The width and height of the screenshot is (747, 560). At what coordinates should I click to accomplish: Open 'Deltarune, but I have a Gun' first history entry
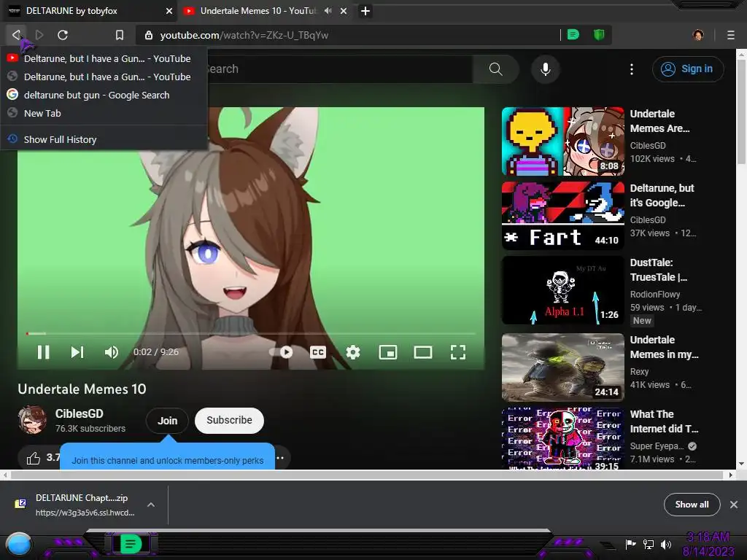(104, 58)
